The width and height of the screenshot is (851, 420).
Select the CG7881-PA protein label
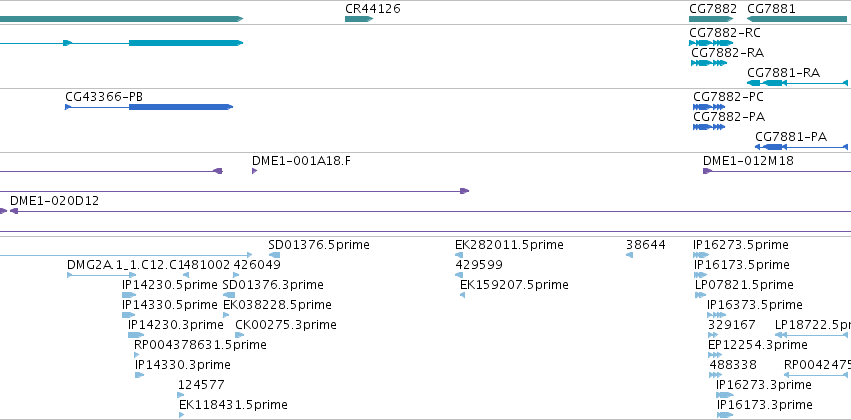pyautogui.click(x=791, y=137)
